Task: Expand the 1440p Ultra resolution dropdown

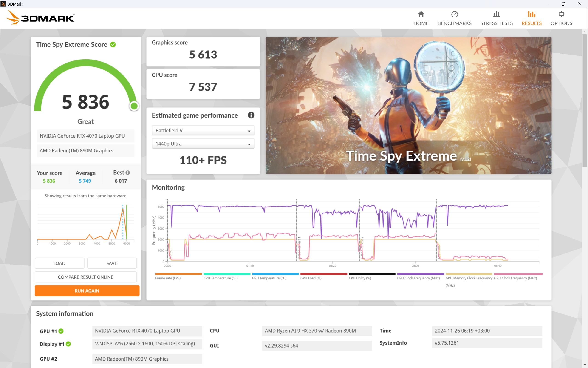Action: (x=203, y=144)
